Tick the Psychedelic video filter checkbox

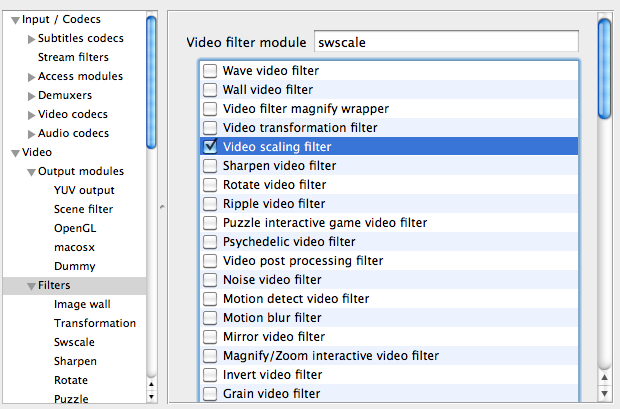210,242
